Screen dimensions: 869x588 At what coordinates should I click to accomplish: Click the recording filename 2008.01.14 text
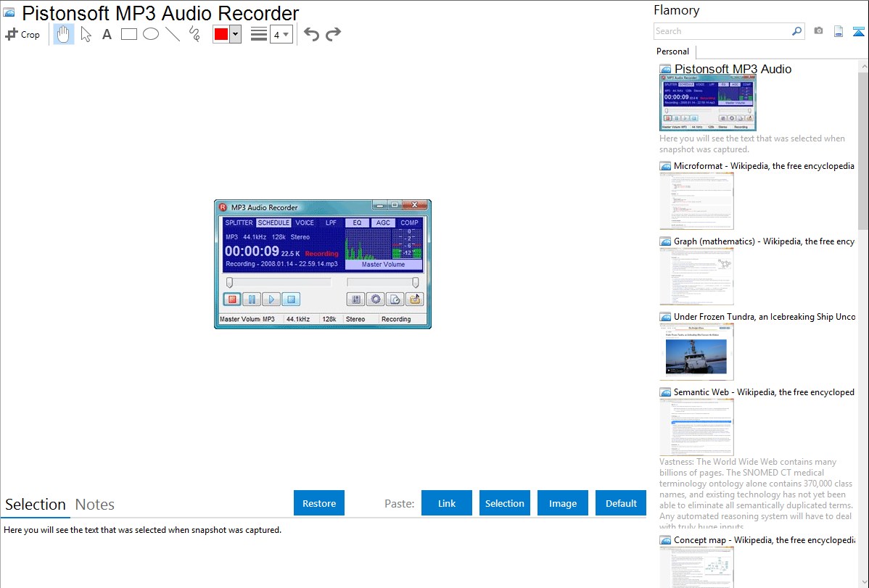[x=281, y=264]
